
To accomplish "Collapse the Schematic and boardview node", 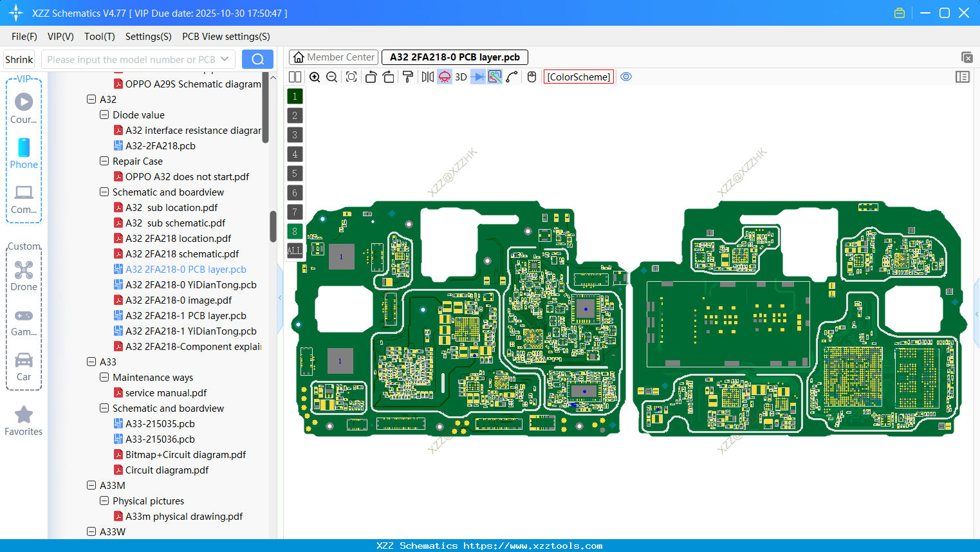I will click(104, 192).
